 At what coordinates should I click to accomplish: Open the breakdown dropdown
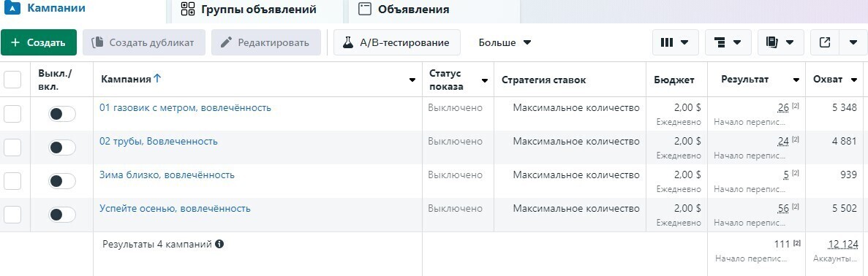coord(728,42)
